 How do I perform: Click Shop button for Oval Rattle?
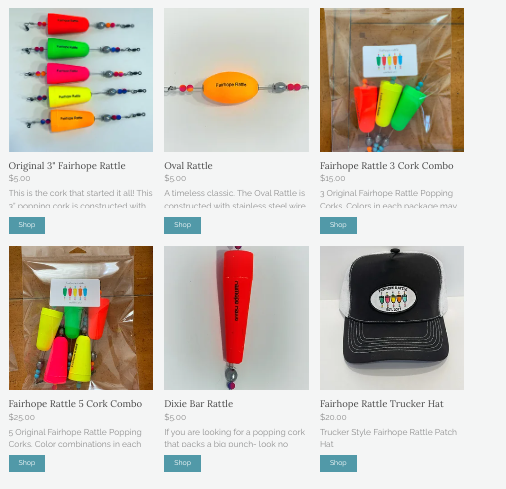(x=182, y=225)
